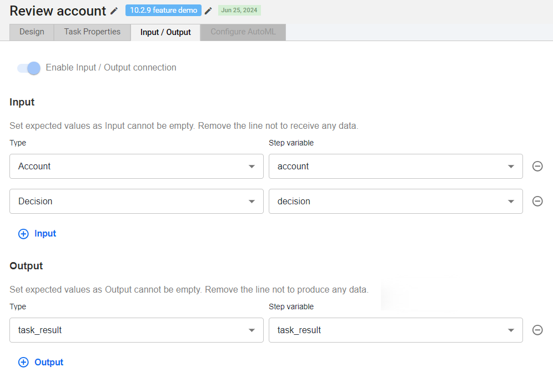This screenshot has height=392, width=553.
Task: Click the Review account title text
Action: point(58,11)
